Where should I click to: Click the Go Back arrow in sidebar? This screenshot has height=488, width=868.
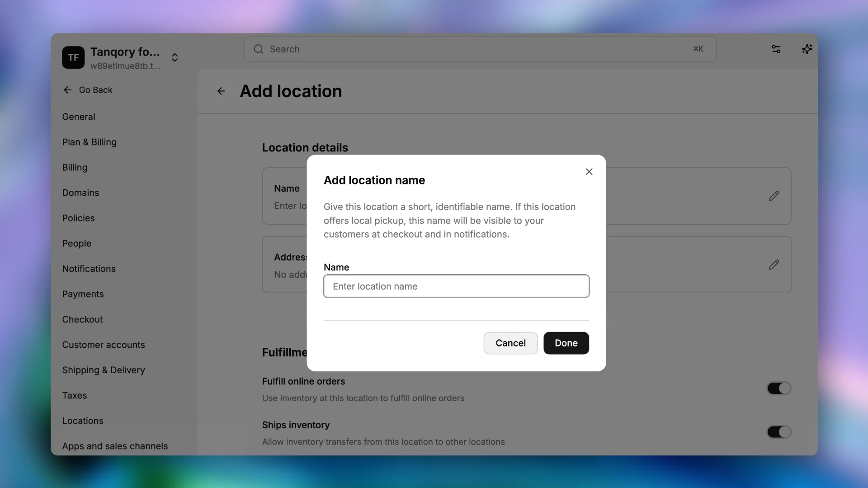pyautogui.click(x=68, y=90)
